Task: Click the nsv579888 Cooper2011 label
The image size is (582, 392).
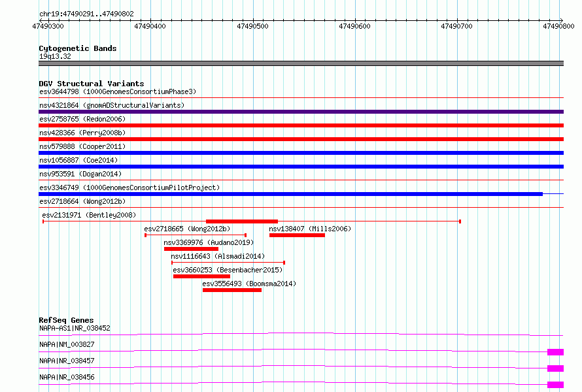Action: (x=82, y=146)
